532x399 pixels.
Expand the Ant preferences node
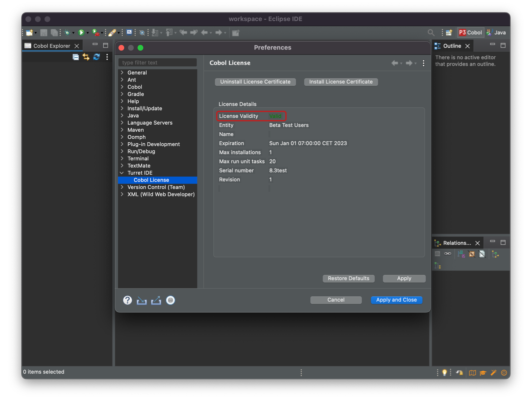pos(122,80)
